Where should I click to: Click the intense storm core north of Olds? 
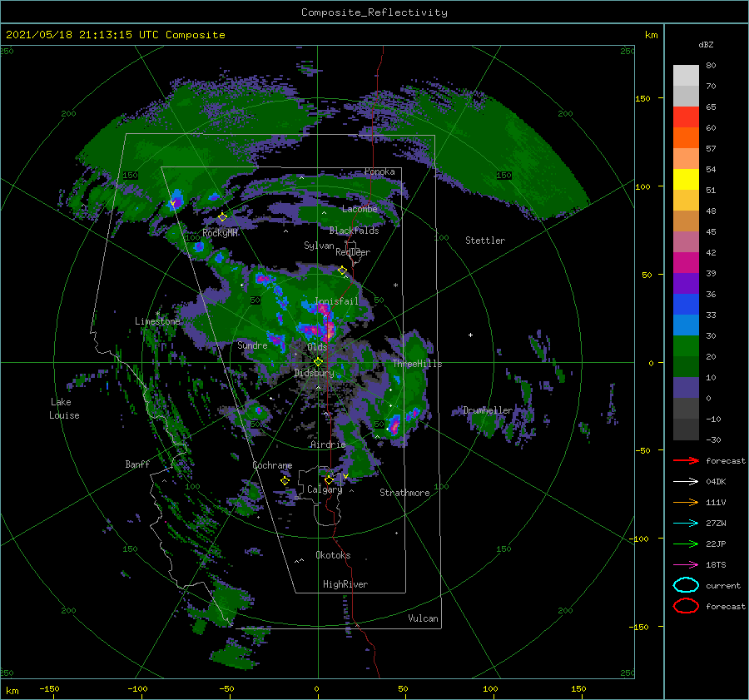coord(329,329)
